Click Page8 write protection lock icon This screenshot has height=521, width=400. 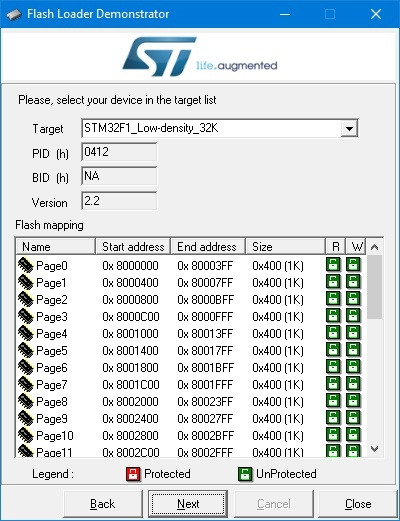point(353,401)
